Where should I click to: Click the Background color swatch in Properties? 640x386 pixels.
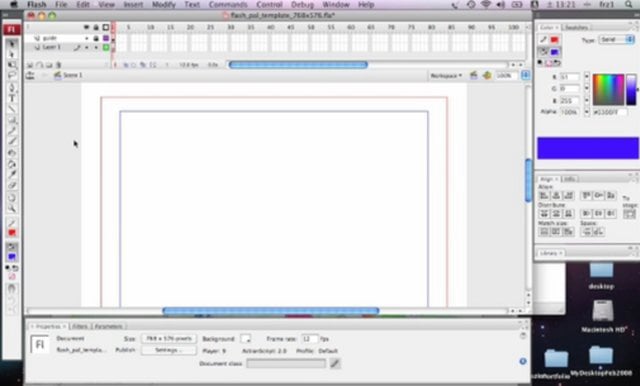245,338
